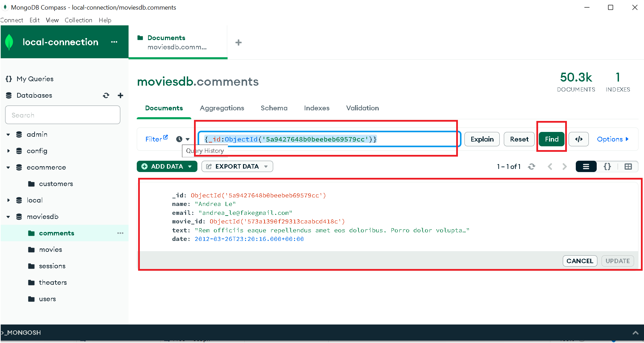Switch to the Validation tab
This screenshot has height=343, width=644.
tap(363, 108)
